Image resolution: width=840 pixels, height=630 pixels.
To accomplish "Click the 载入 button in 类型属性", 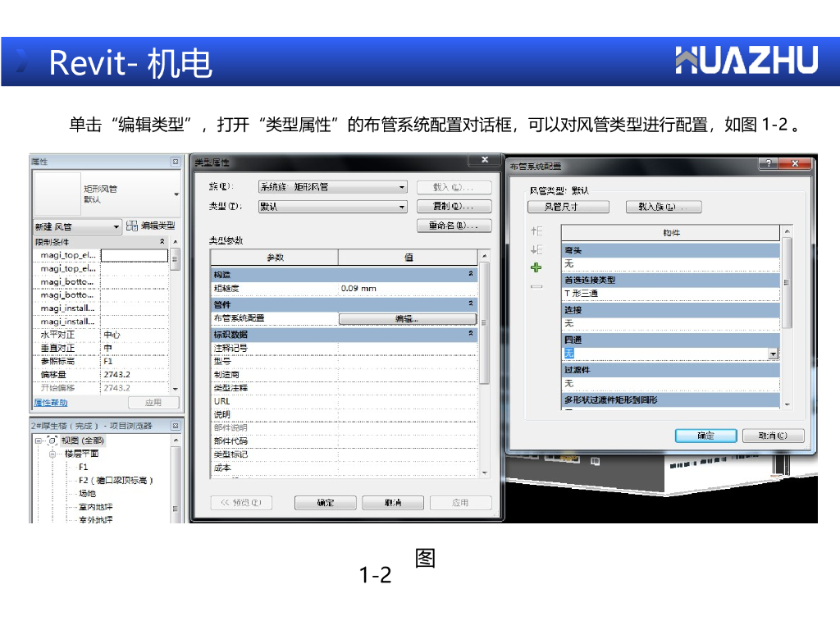I will coord(454,187).
